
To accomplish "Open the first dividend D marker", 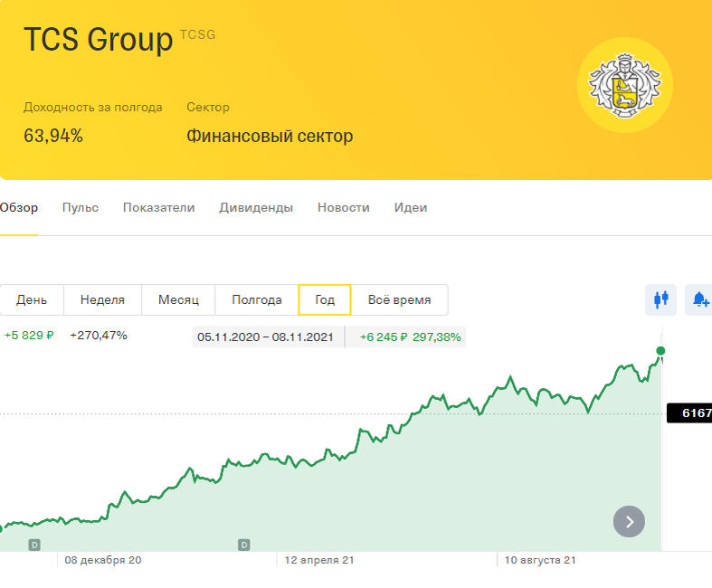I will point(34,545).
